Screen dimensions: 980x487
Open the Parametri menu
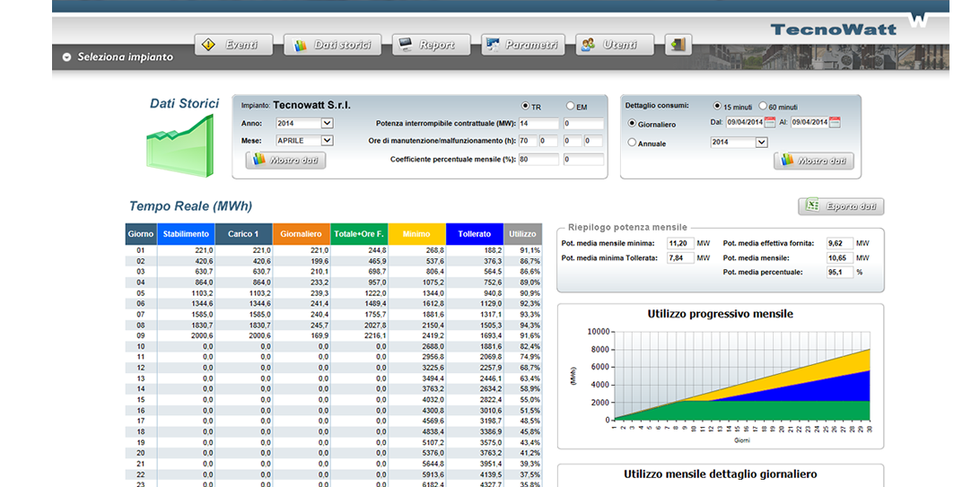pyautogui.click(x=521, y=45)
